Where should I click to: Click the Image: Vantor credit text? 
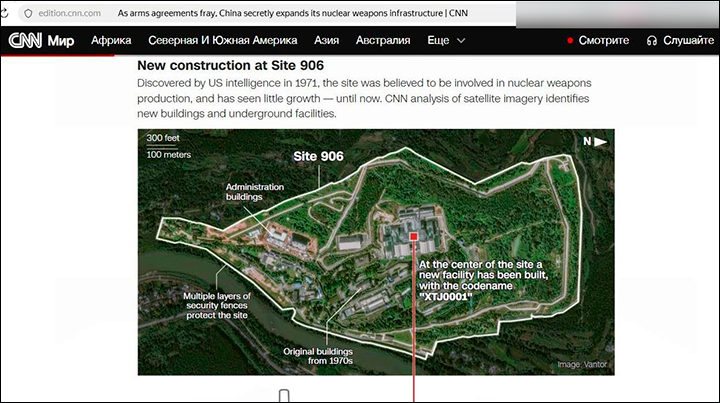pyautogui.click(x=582, y=365)
